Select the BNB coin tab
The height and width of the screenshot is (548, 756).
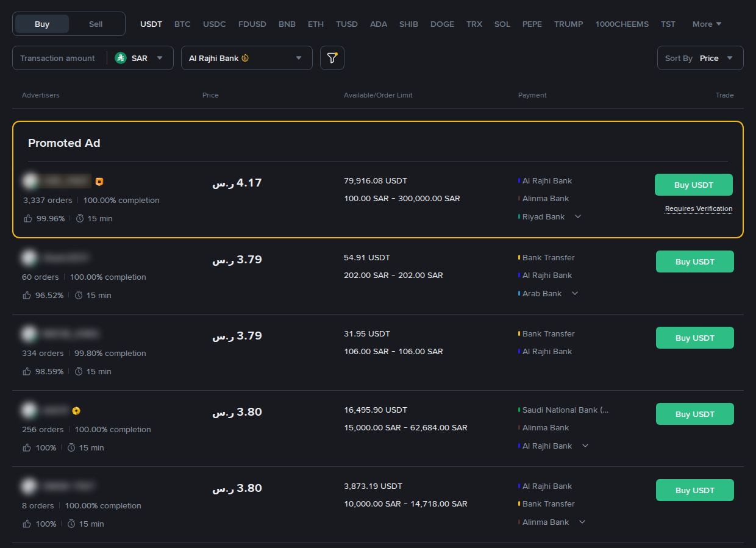[287, 24]
